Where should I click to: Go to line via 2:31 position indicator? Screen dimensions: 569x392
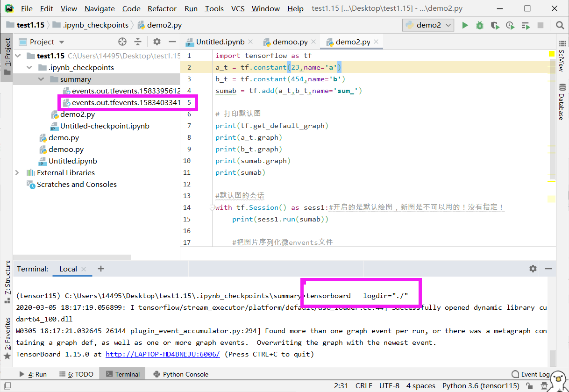coord(341,386)
